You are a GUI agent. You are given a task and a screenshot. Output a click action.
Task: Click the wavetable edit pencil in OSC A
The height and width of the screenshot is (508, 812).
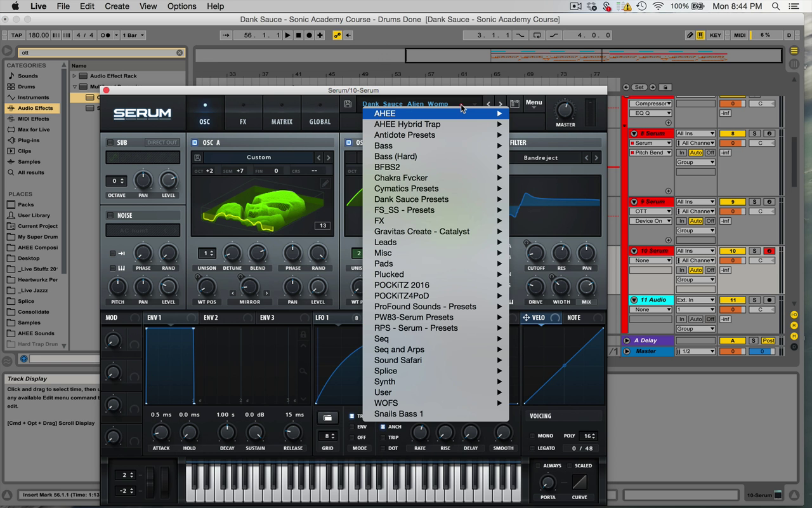(x=325, y=184)
